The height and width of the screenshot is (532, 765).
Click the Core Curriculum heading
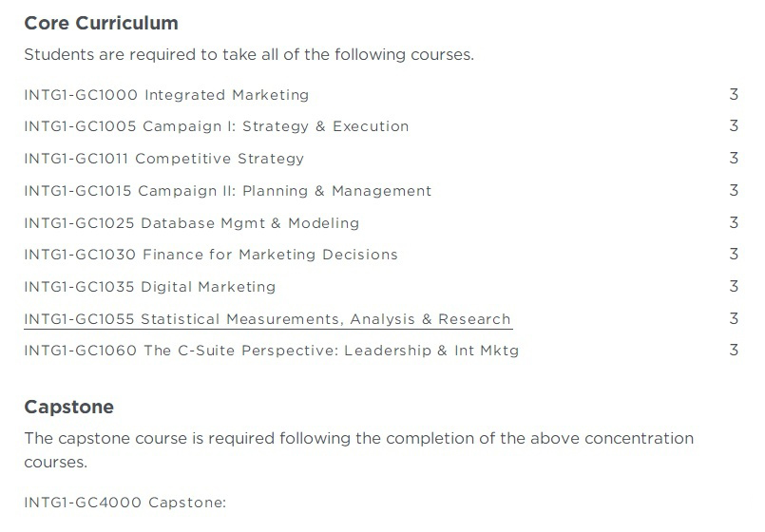pos(101,23)
